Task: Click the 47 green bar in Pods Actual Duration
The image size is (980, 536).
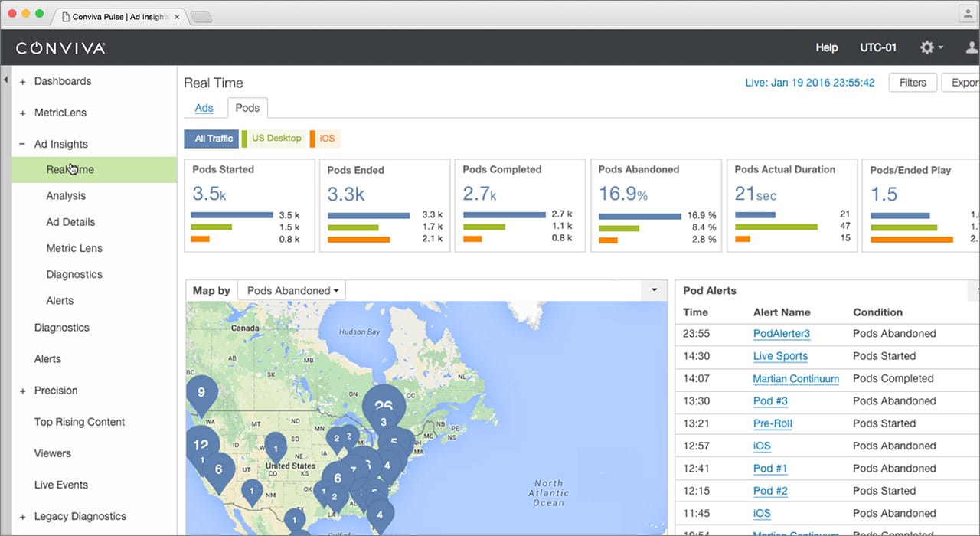Action: click(x=776, y=227)
